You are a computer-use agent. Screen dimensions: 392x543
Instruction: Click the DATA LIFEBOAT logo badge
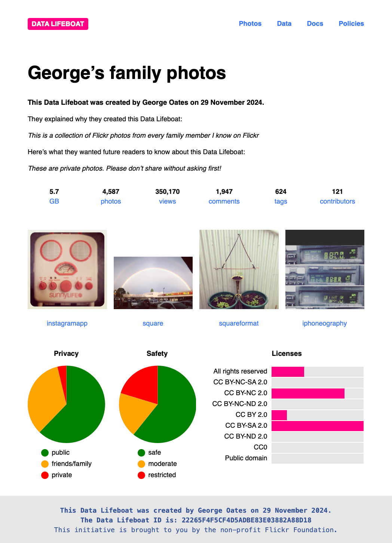[x=58, y=24]
